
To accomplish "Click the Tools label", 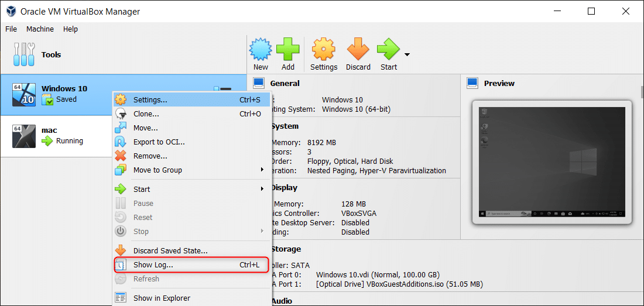I will click(x=51, y=54).
